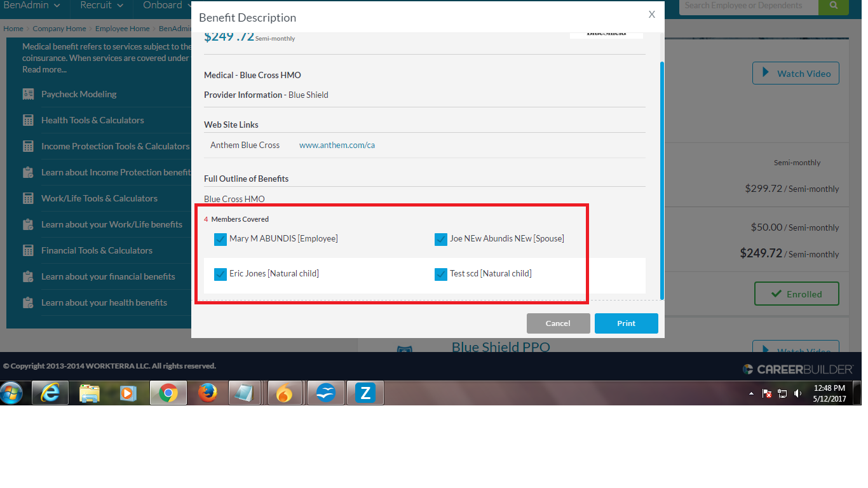868x488 pixels.
Task: Click the Health Tools & Calculators calculator icon
Action: [28, 120]
